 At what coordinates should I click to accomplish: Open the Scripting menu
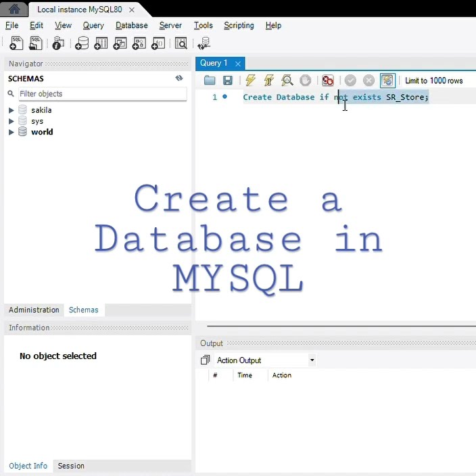(x=239, y=26)
